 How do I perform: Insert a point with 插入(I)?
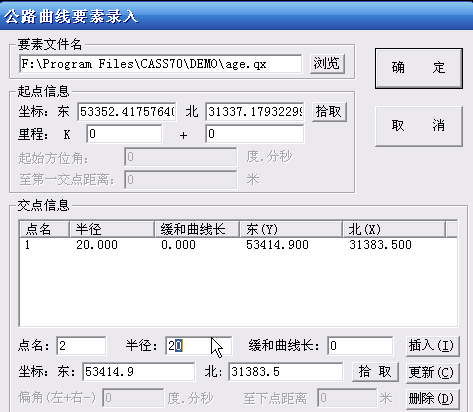[x=432, y=346]
